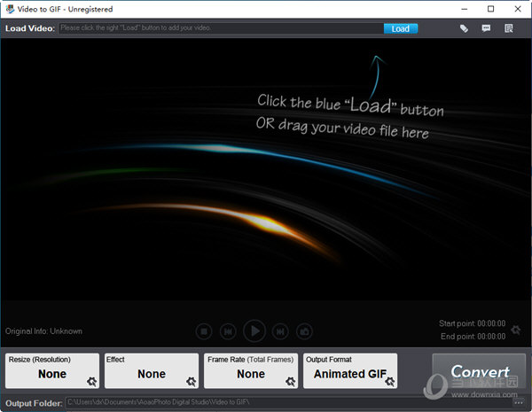Screen dimensions: 532x412
Task: Click the Stop playback button
Action: click(204, 331)
